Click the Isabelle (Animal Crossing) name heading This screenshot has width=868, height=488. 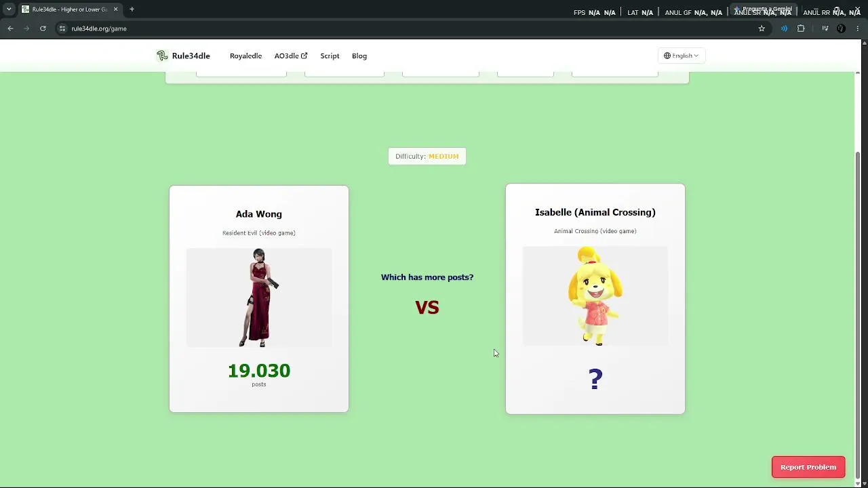pyautogui.click(x=595, y=213)
